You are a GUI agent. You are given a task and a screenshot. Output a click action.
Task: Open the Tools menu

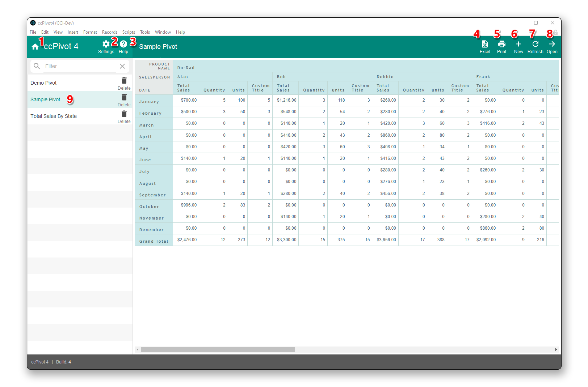(145, 32)
